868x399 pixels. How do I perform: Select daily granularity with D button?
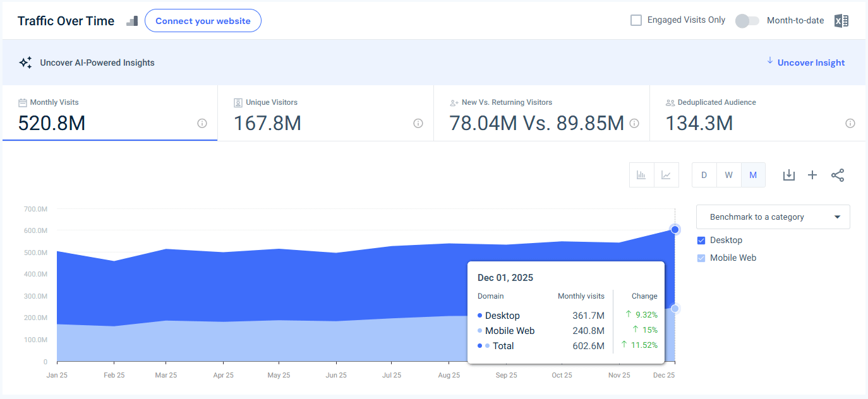pyautogui.click(x=704, y=175)
